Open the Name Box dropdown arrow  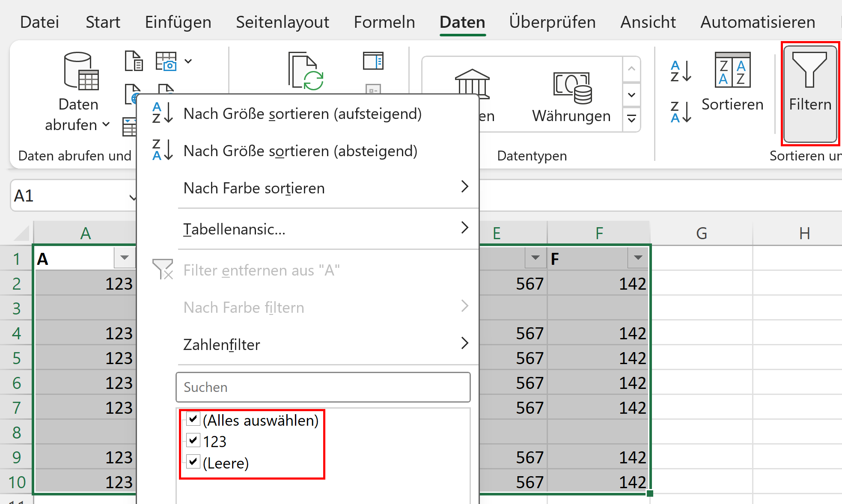133,197
